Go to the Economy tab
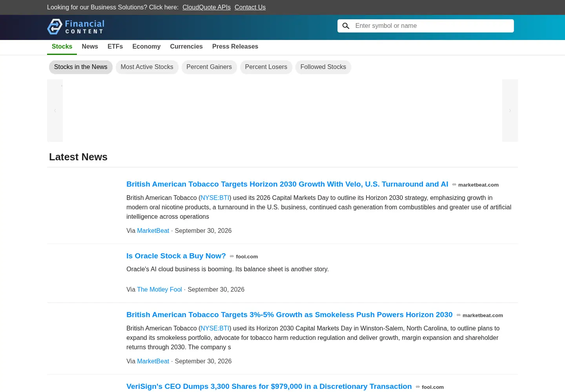The width and height of the screenshot is (565, 392). [x=146, y=47]
